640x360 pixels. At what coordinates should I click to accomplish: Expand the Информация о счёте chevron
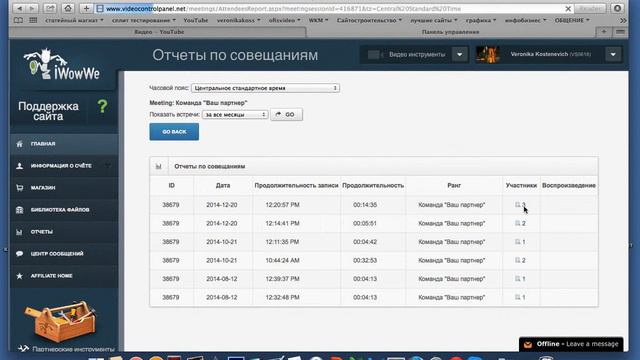pos(108,166)
